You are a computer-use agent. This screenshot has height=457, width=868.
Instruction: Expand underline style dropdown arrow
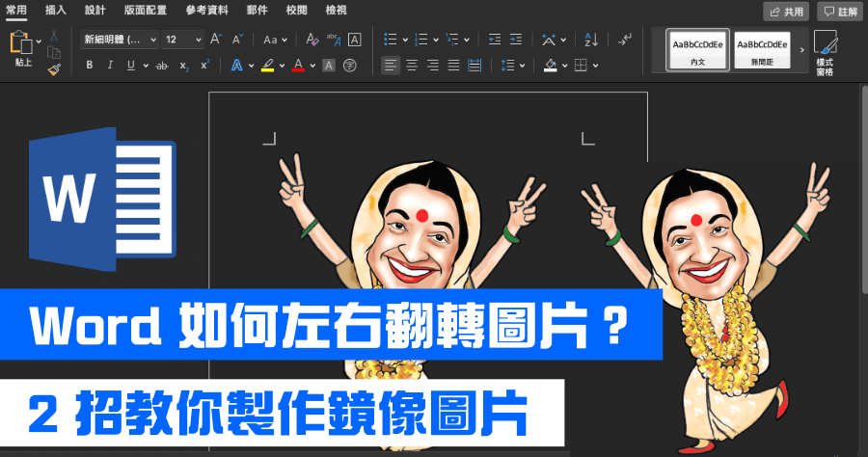click(146, 66)
